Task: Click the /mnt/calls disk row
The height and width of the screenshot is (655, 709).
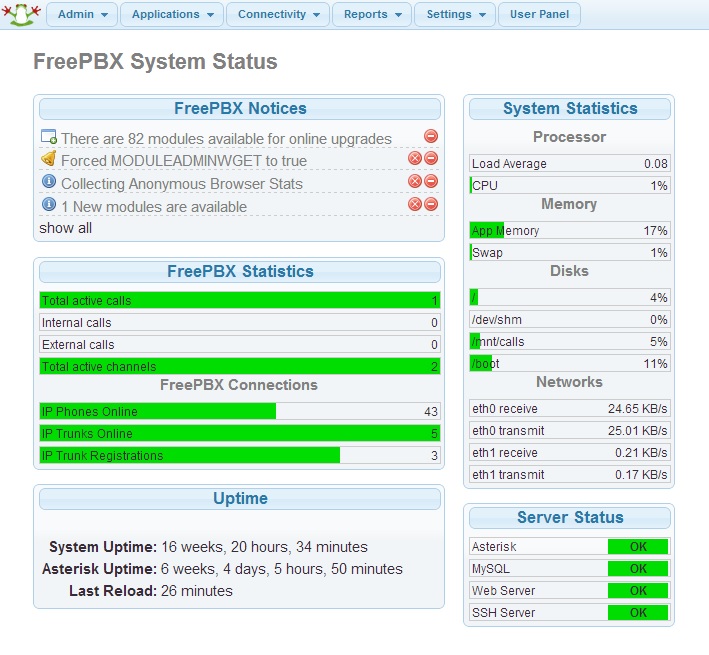Action: point(570,341)
